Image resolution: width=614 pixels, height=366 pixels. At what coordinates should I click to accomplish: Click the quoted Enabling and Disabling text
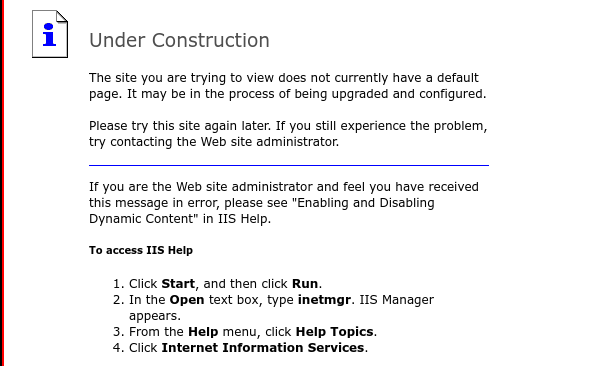click(366, 203)
